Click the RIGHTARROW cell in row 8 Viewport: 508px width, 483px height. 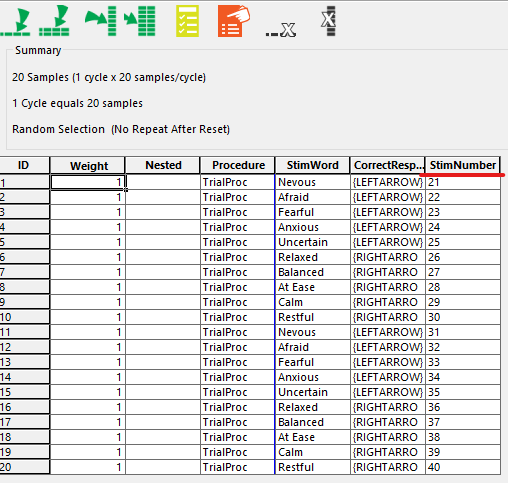[388, 287]
